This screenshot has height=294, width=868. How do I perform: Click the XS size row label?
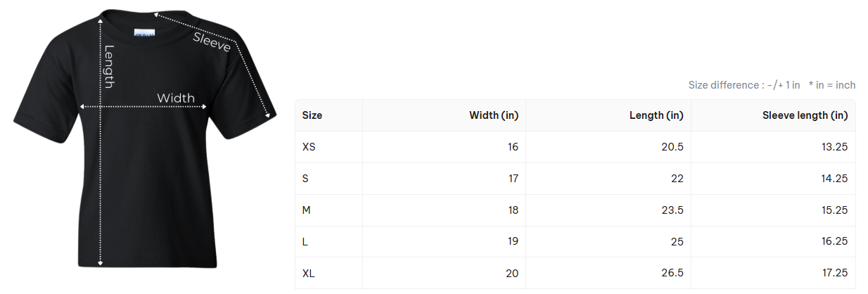(309, 147)
